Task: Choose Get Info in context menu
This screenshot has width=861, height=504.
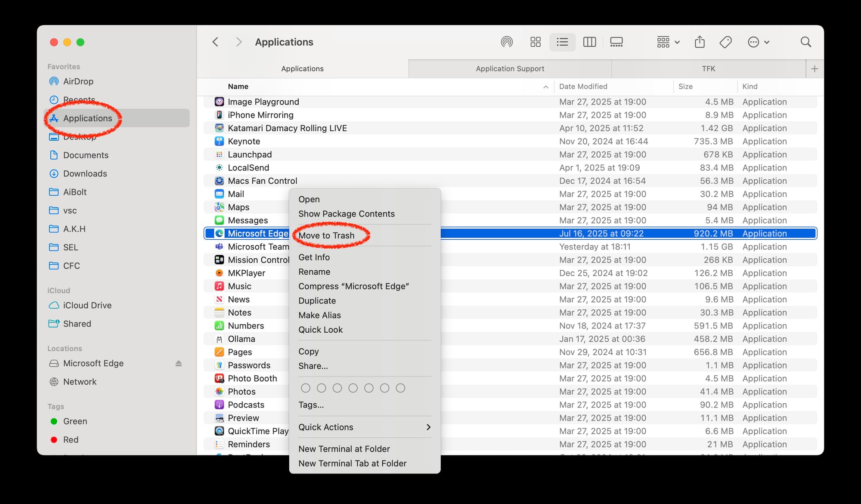Action: (314, 257)
